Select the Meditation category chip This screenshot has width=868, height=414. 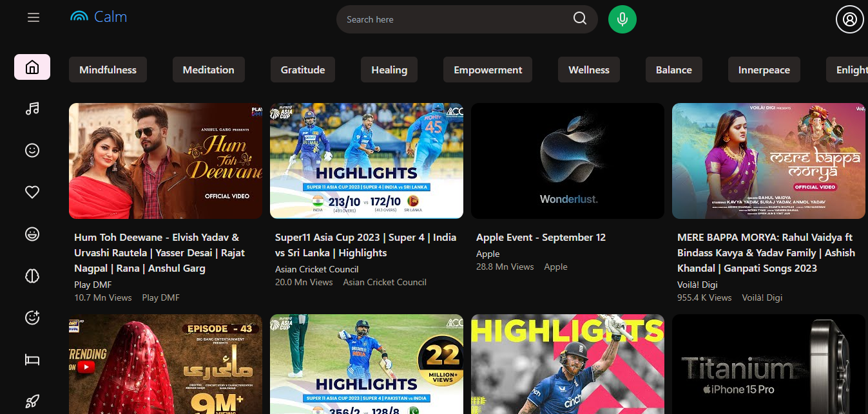pyautogui.click(x=208, y=70)
